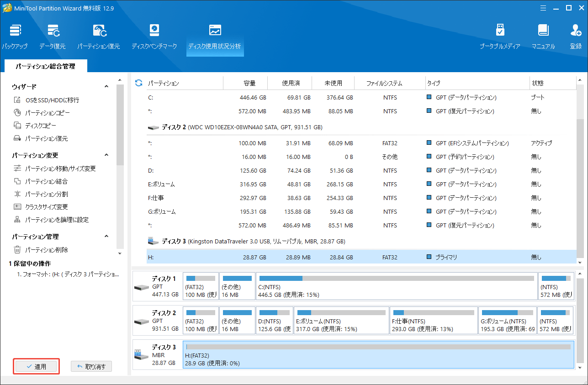Create ブータブルメディア bootable media
This screenshot has width=588, height=385.
point(500,37)
